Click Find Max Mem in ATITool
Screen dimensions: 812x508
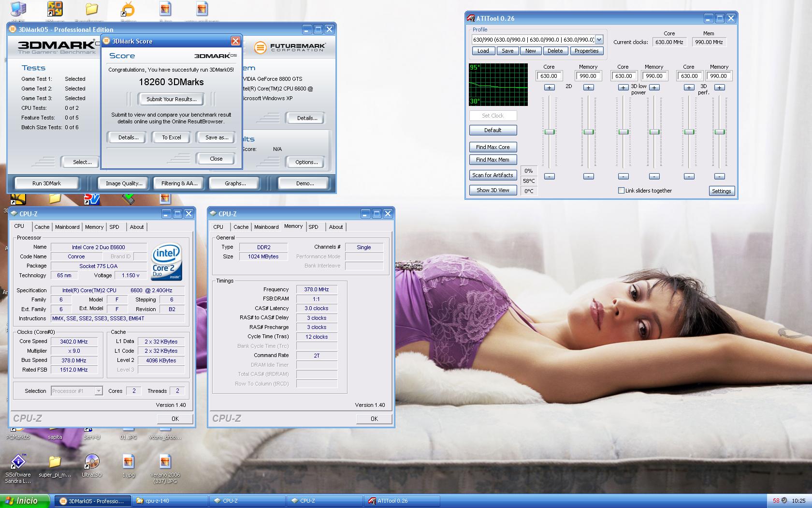pyautogui.click(x=493, y=160)
